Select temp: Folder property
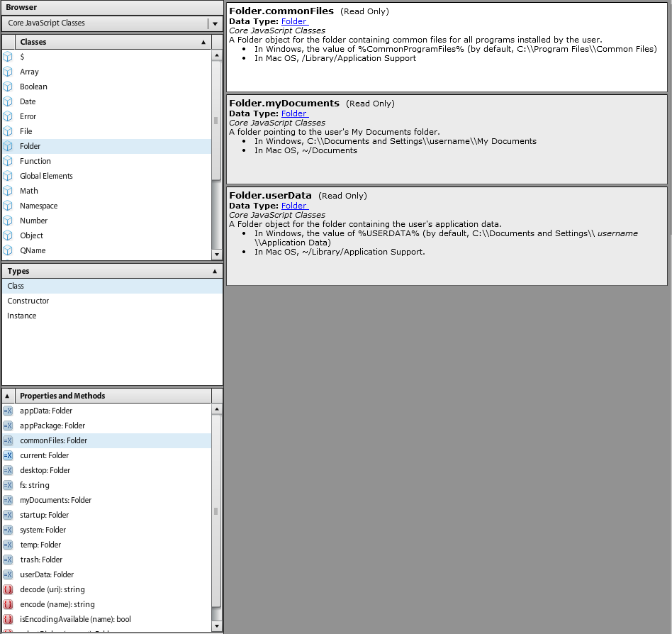Image resolution: width=672 pixels, height=634 pixels. [107, 545]
